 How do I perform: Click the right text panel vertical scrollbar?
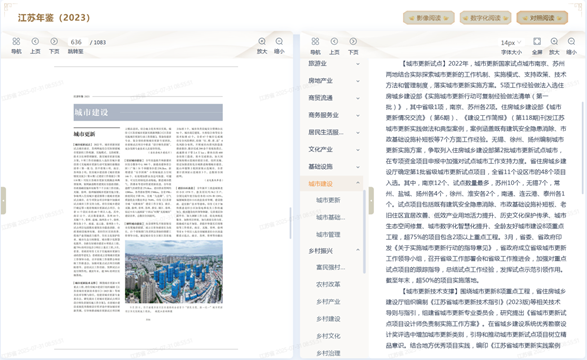pyautogui.click(x=582, y=148)
